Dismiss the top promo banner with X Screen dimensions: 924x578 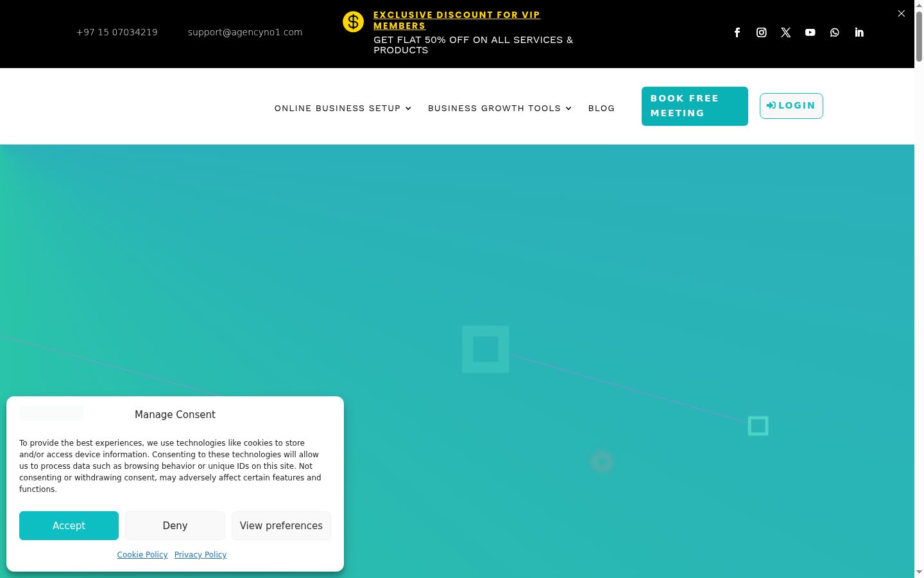pyautogui.click(x=902, y=13)
